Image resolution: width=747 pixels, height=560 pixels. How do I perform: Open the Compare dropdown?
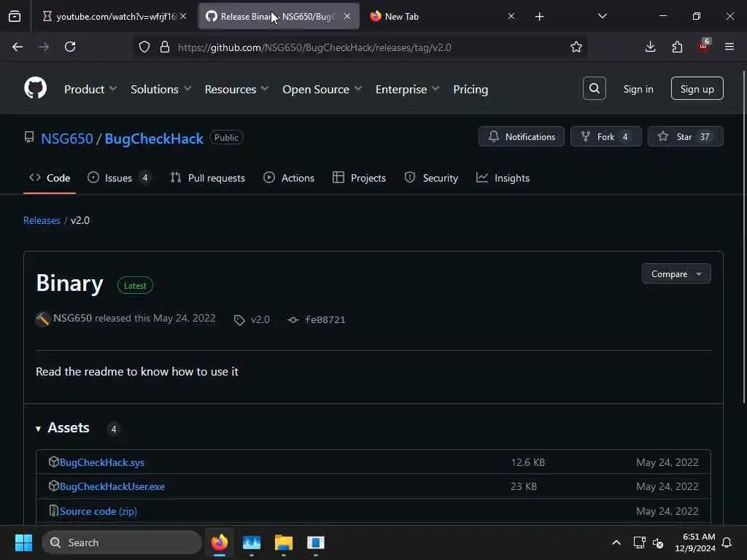pyautogui.click(x=676, y=274)
